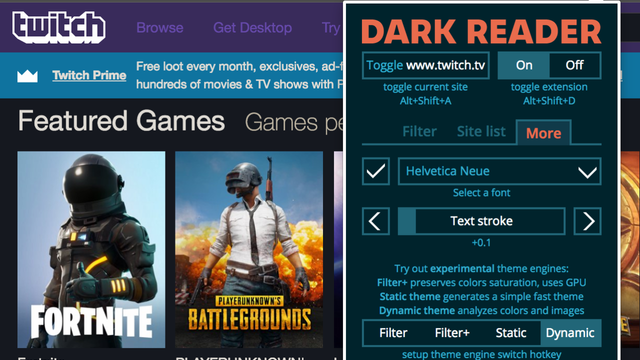Open the Fortnite game cover

click(91, 249)
